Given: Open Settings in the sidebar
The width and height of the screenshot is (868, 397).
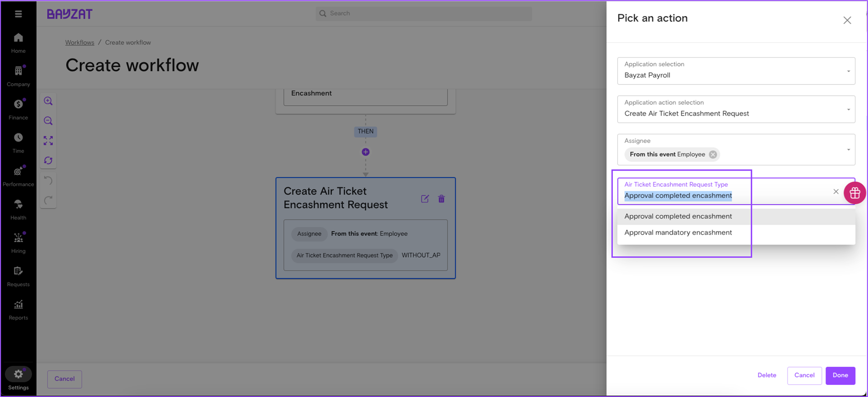Looking at the screenshot, I should pyautogui.click(x=18, y=379).
